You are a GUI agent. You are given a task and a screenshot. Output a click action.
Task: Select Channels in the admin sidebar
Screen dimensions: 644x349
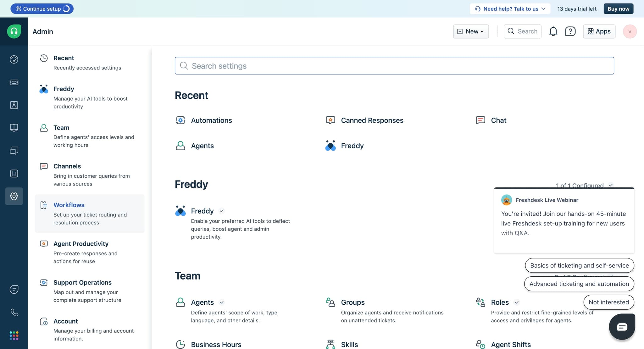[67, 166]
